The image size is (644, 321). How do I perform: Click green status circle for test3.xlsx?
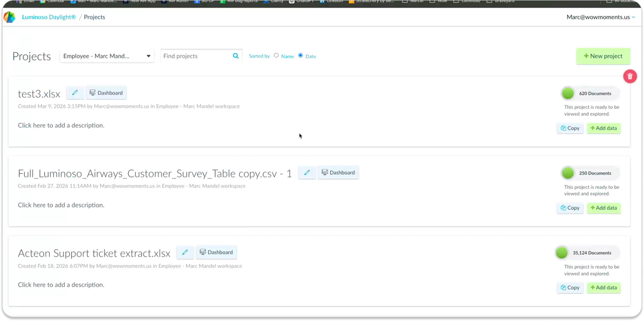[568, 94]
